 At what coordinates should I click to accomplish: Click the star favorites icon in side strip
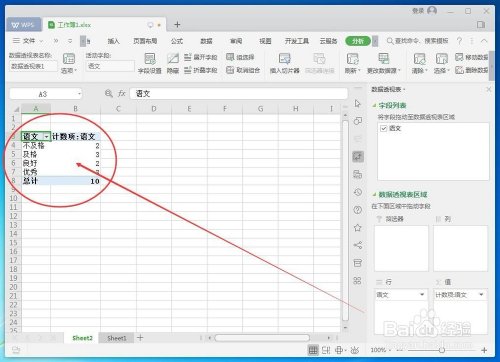(358, 228)
